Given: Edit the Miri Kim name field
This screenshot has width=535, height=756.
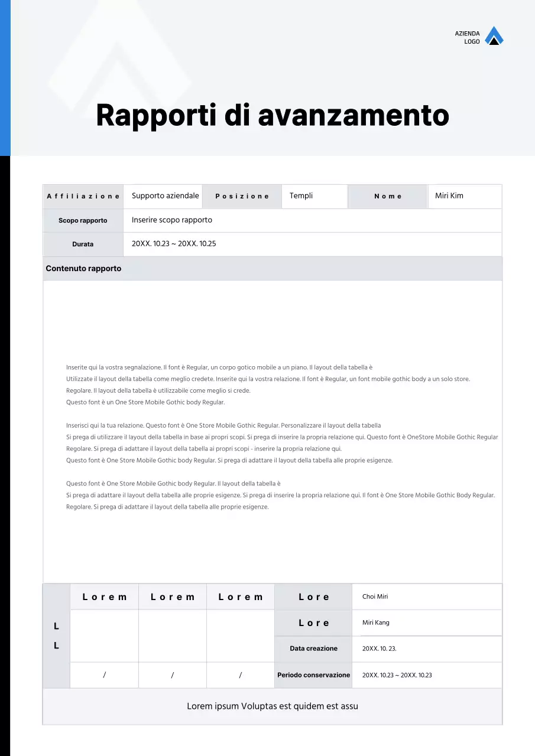Looking at the screenshot, I should [449, 195].
